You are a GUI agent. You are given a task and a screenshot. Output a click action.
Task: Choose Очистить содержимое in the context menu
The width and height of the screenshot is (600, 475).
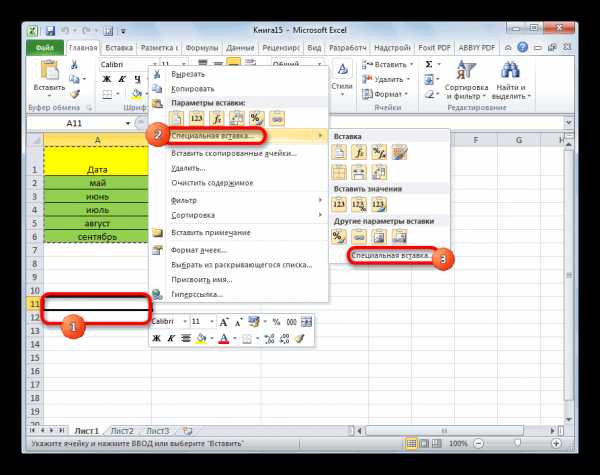pos(212,183)
